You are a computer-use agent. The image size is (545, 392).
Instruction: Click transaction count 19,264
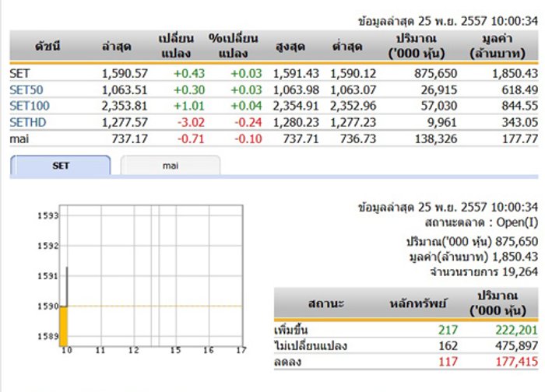click(520, 271)
